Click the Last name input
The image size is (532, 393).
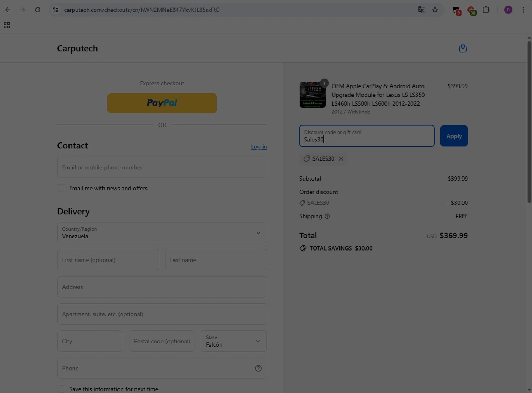point(216,260)
